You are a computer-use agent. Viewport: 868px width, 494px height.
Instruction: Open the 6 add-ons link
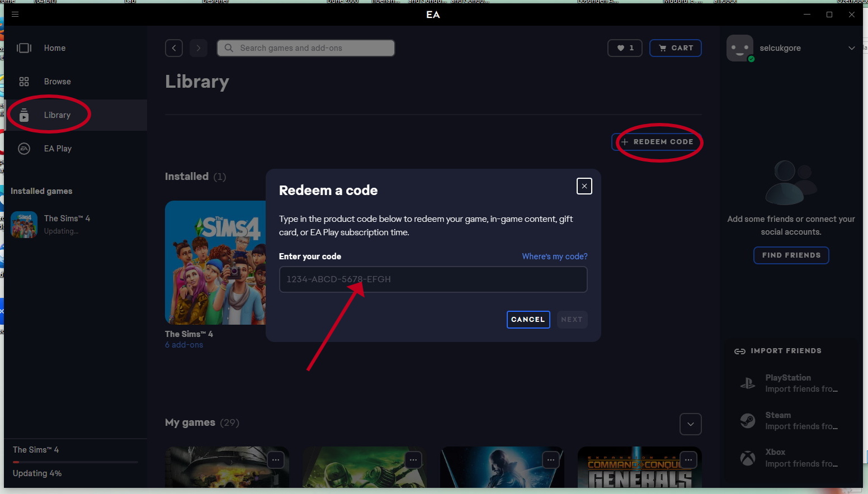[x=184, y=345]
